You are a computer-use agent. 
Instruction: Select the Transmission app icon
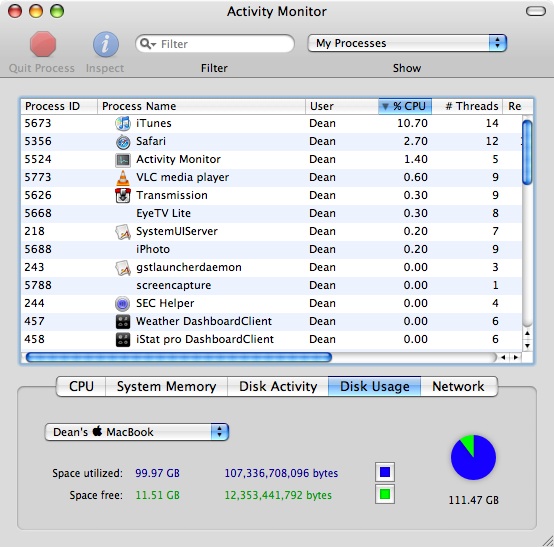[x=123, y=195]
